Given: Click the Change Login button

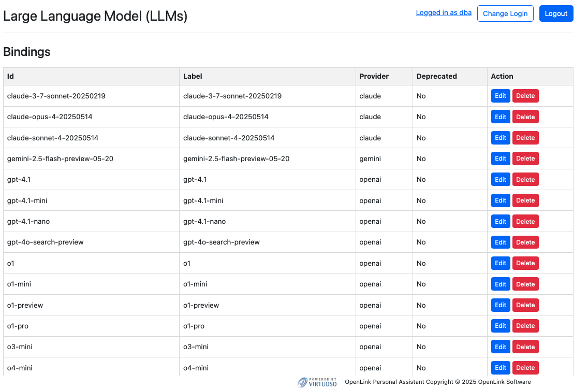Looking at the screenshot, I should 505,13.
